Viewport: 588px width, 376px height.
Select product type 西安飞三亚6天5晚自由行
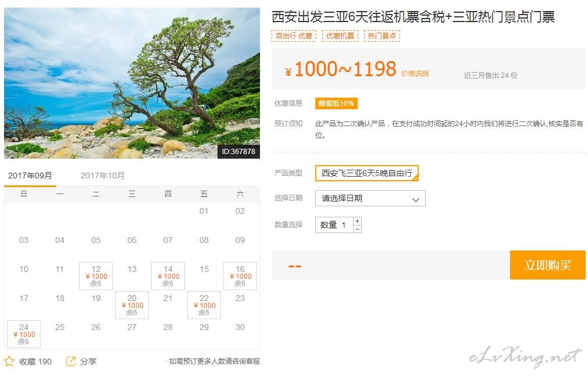[367, 173]
